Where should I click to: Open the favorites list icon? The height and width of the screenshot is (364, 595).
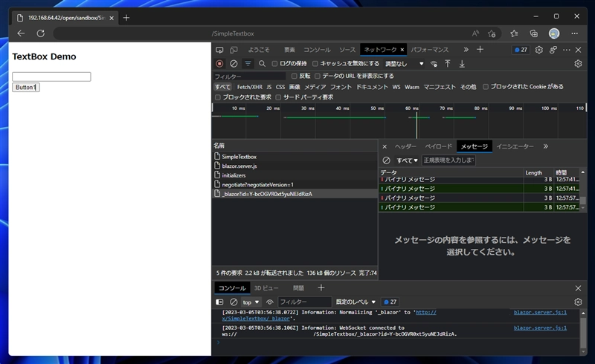(x=514, y=33)
